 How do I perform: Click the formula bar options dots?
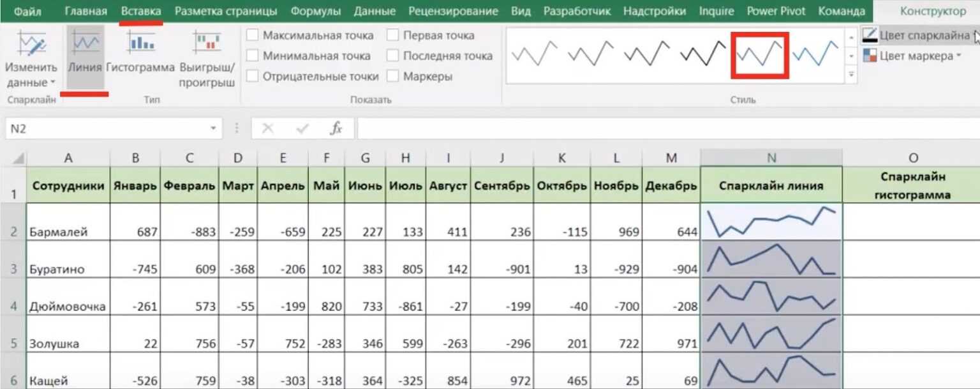[x=237, y=128]
